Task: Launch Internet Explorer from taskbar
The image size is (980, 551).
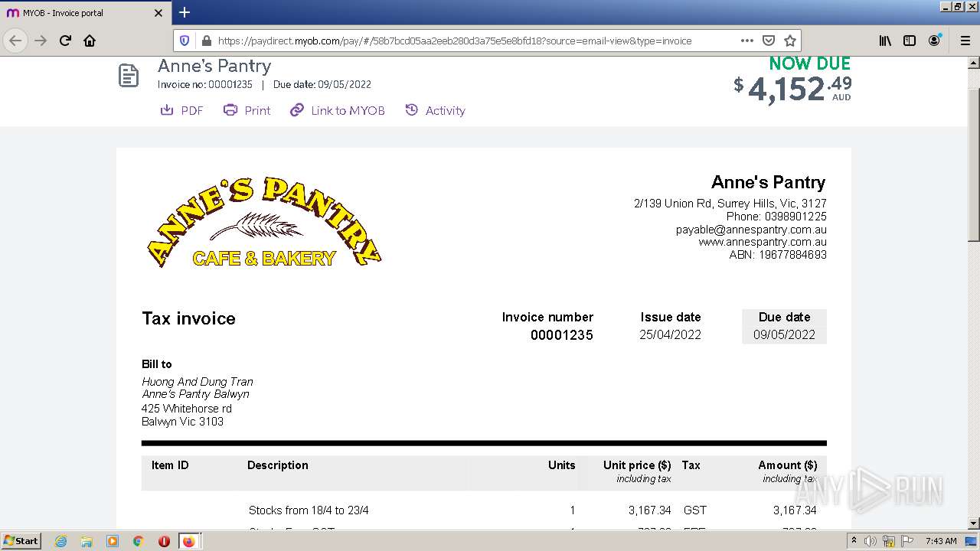Action: tap(60, 541)
